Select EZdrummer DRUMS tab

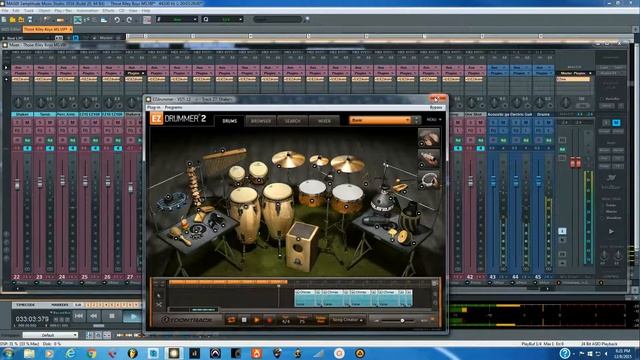[229, 121]
